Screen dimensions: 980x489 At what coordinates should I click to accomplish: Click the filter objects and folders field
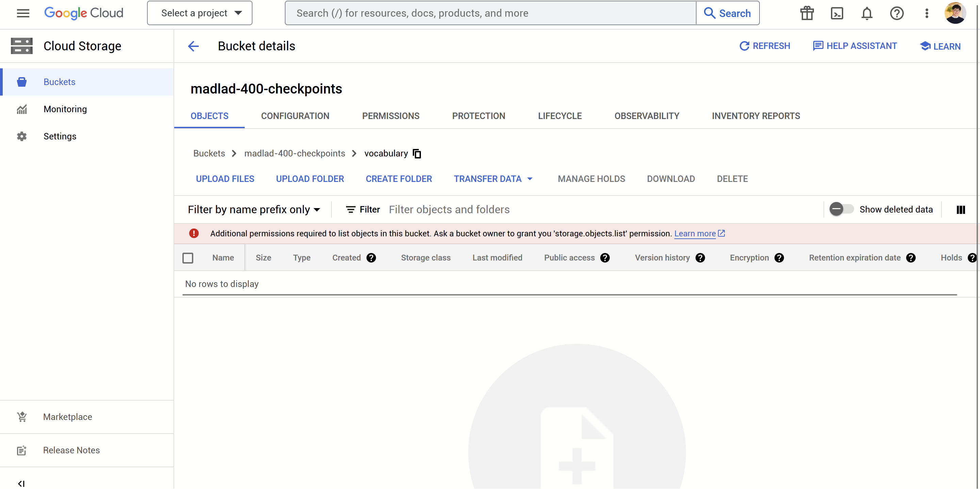point(449,209)
